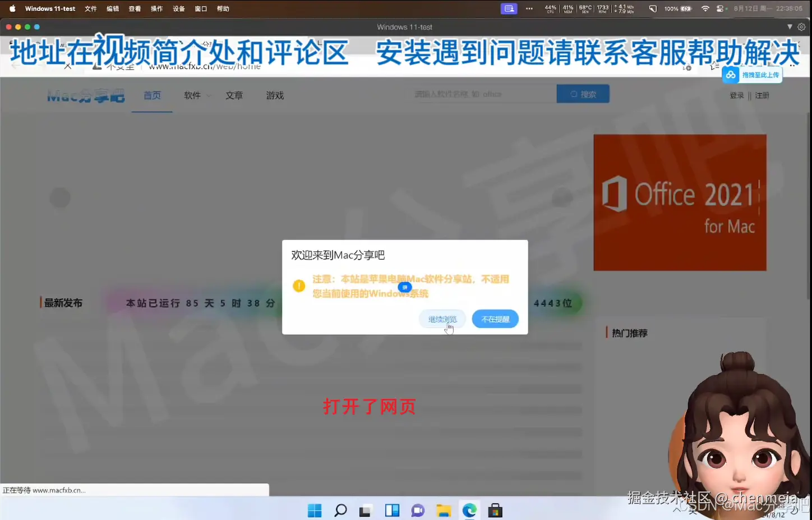The height and width of the screenshot is (520, 812).
Task: Click the software search input field
Action: [479, 94]
